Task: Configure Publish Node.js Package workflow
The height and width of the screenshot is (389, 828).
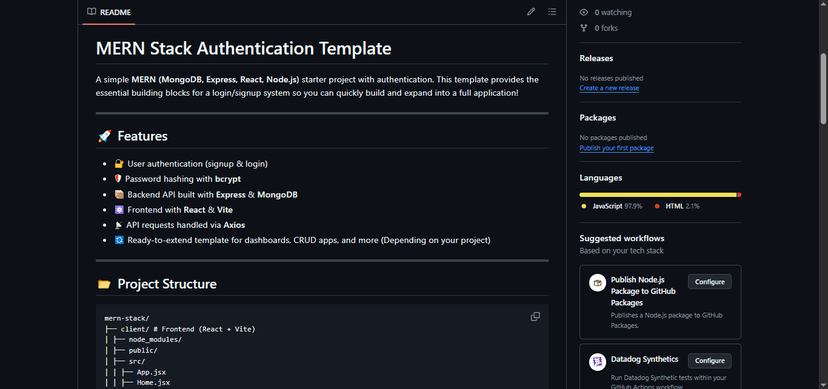Action: [x=709, y=281]
